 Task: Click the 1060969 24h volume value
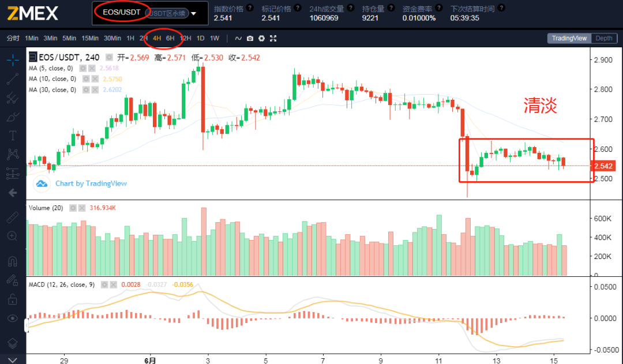[x=324, y=18]
